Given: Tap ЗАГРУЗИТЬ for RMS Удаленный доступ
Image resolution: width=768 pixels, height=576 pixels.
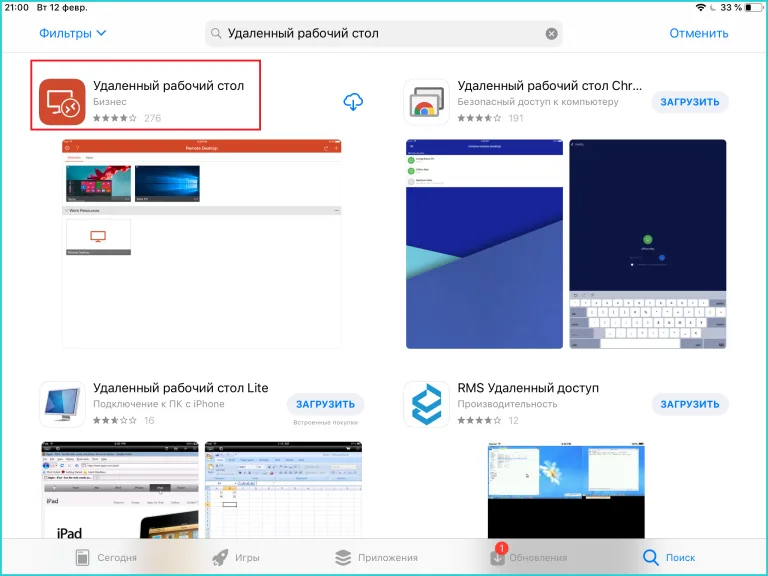Looking at the screenshot, I should tap(690, 404).
